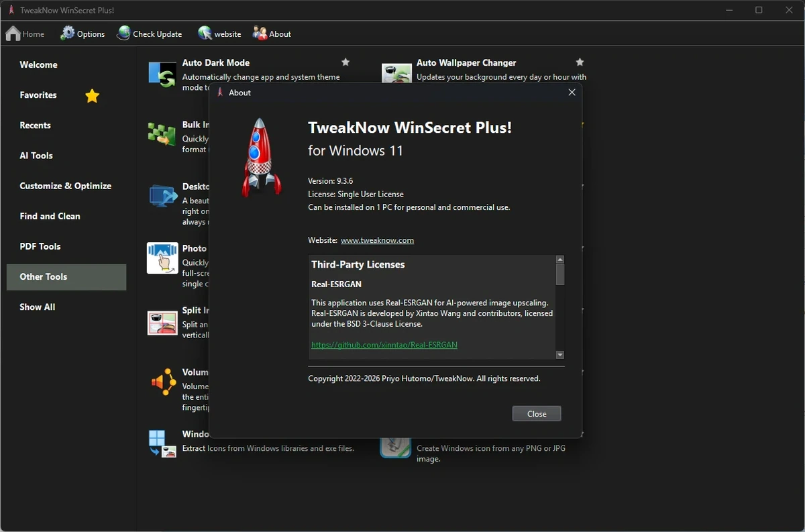Click the licenses scrollbar down arrow
This screenshot has height=532, width=805.
[x=560, y=355]
